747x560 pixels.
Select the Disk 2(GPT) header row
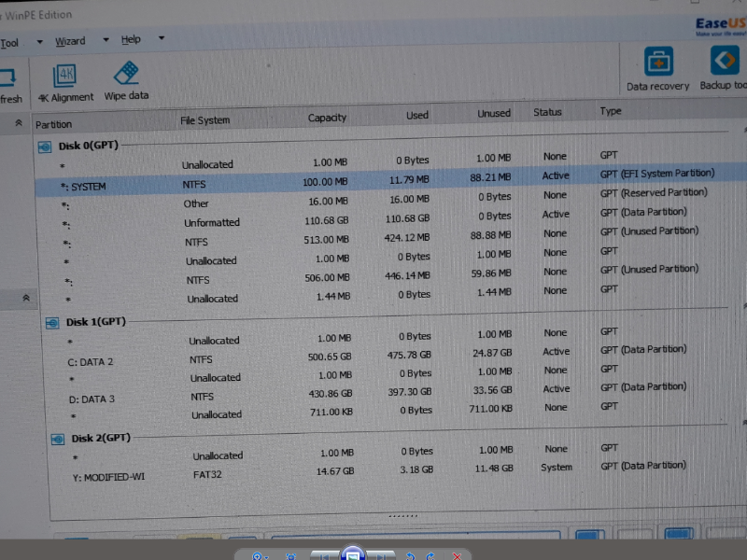pos(101,438)
